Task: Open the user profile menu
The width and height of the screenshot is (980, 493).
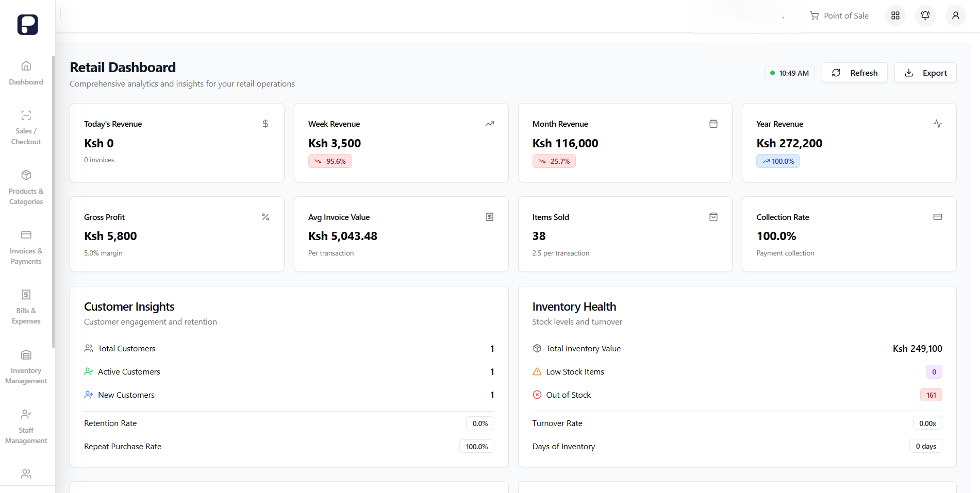Action: click(x=955, y=15)
